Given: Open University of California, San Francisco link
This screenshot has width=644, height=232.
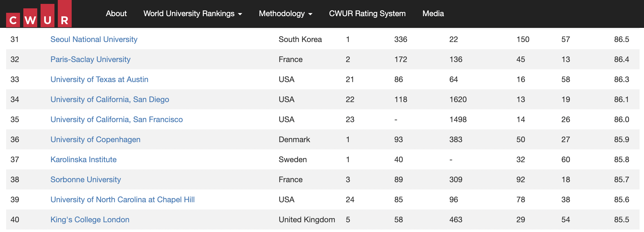Looking at the screenshot, I should 117,119.
